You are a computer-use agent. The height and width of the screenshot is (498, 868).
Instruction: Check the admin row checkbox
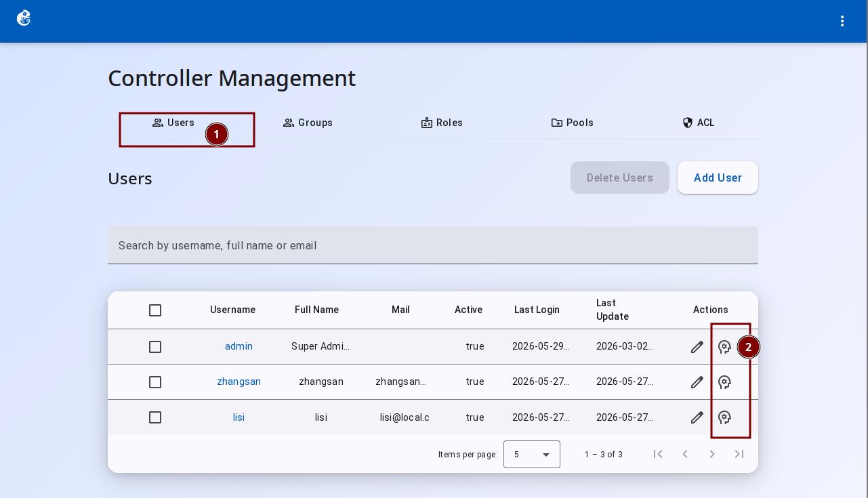pyautogui.click(x=155, y=347)
